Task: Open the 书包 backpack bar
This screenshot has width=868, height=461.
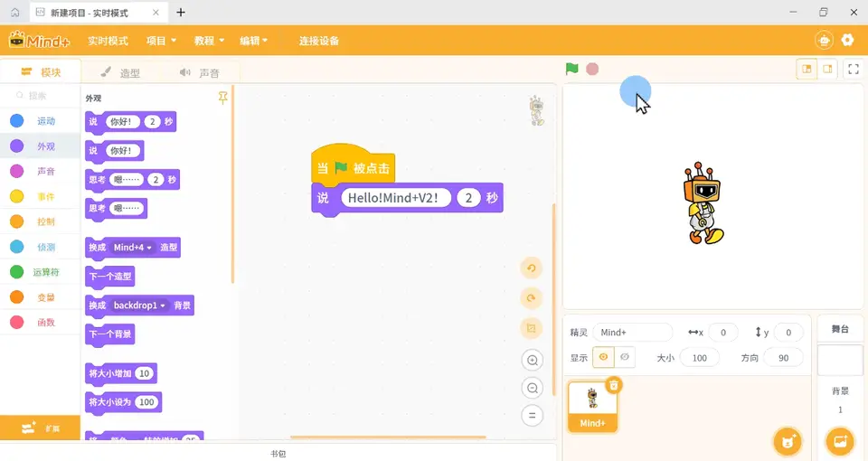Action: (278, 453)
